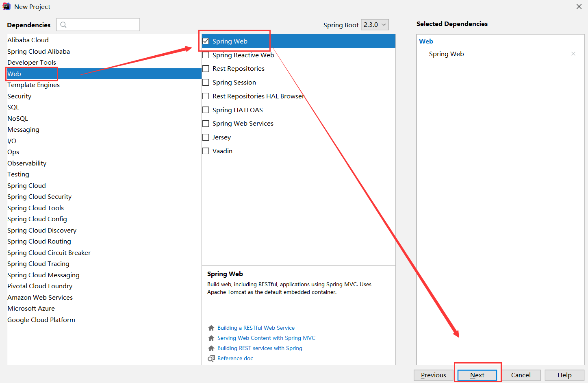Check the Spring HATEOAS checkbox
This screenshot has height=383, width=588.
206,110
